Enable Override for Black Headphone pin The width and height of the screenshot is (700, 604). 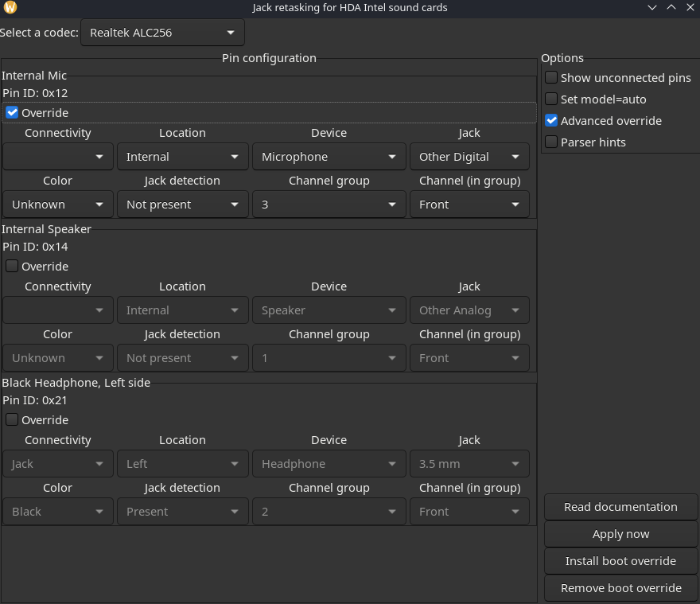(13, 420)
